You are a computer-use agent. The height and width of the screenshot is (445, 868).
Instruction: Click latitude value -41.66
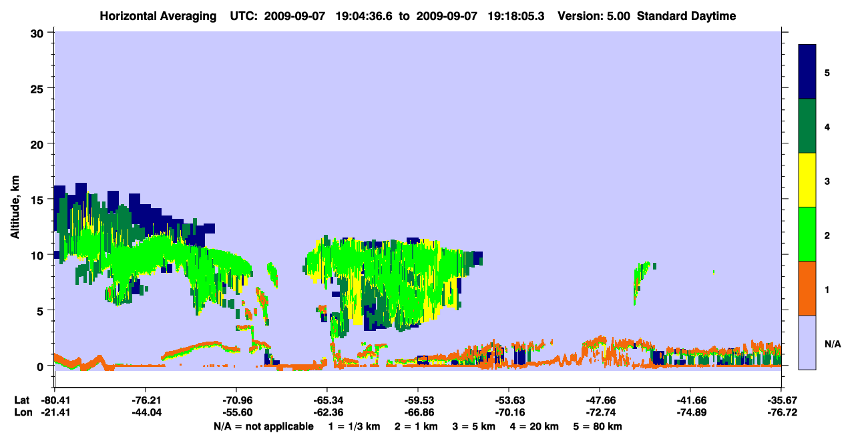pos(690,400)
